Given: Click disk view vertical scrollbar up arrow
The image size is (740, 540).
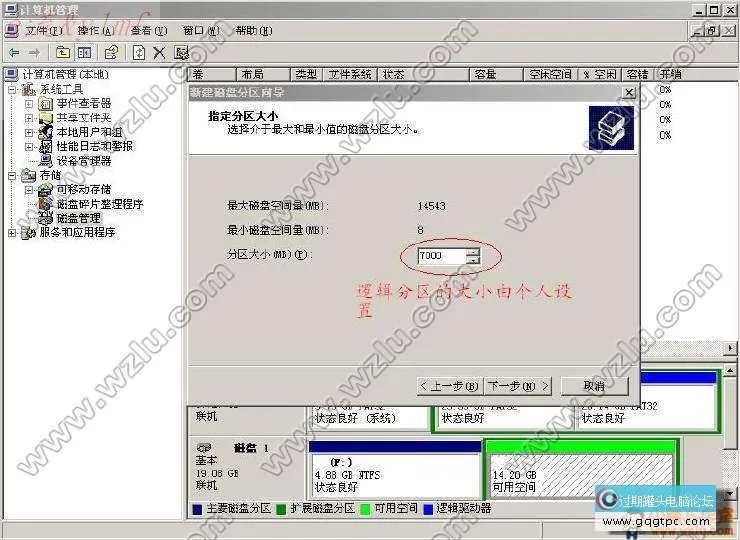Looking at the screenshot, I should coord(731,370).
